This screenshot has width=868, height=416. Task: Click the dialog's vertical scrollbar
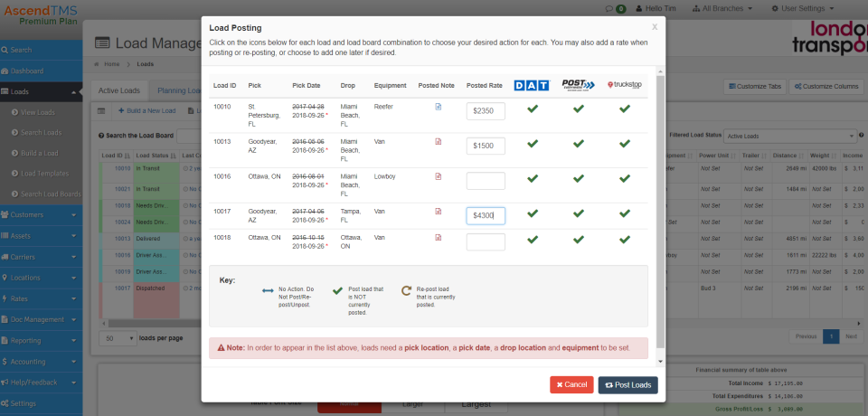[659, 211]
